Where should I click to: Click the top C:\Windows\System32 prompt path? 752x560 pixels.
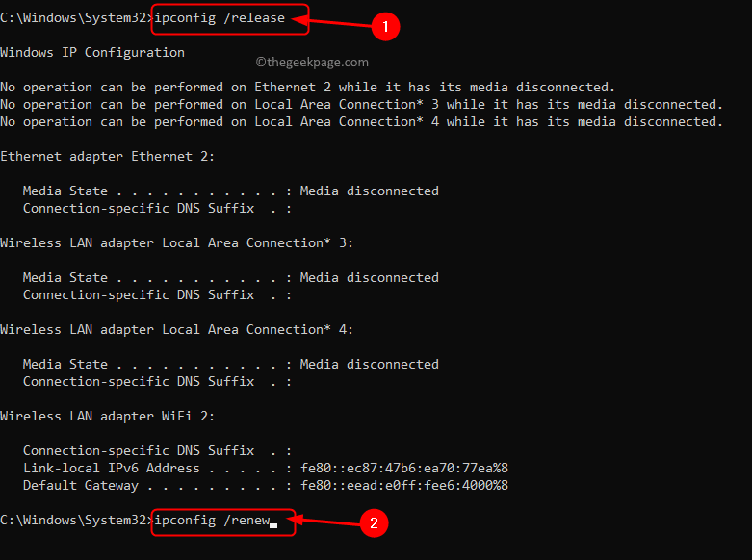pos(77,18)
